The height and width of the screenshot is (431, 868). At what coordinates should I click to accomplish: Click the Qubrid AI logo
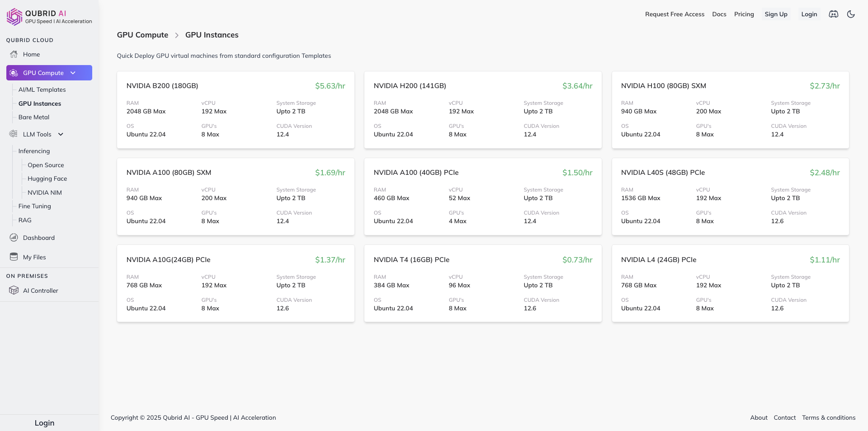point(49,17)
